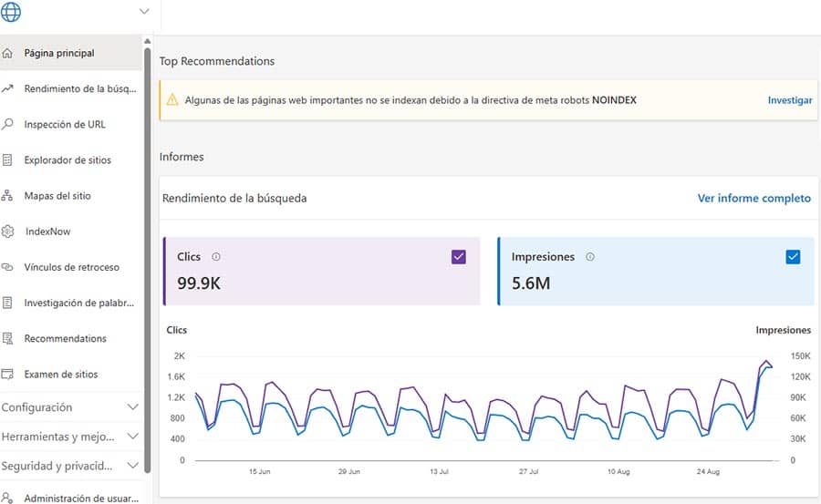Screen dimensions: 821x504
Task: Click the 24 Aug date on chart axis
Action: (708, 471)
